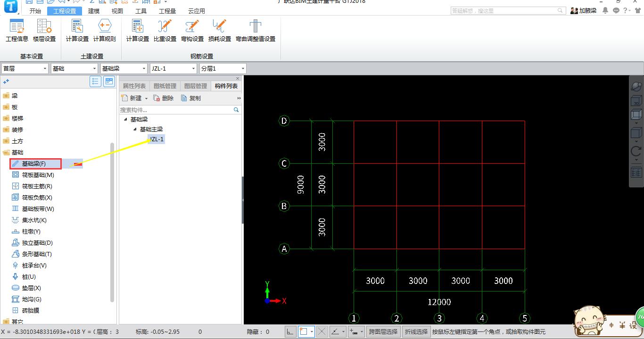Open the 分层1 layer dropdown

(x=223, y=68)
